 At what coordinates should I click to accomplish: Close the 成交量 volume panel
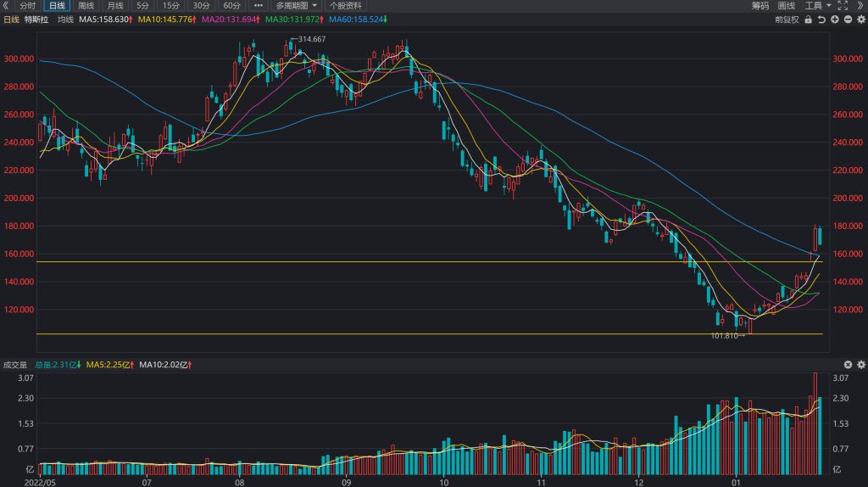pyautogui.click(x=848, y=365)
